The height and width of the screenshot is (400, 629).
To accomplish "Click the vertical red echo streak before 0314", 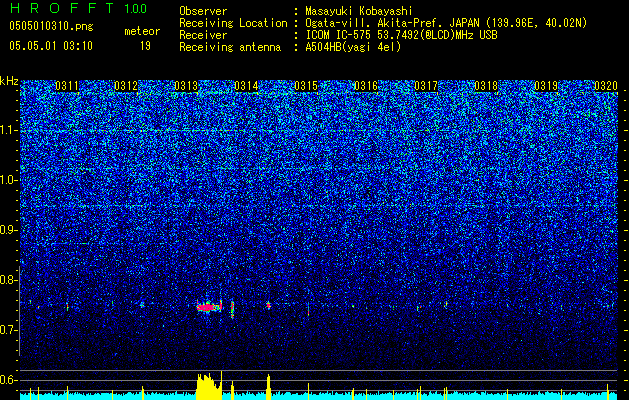I will 232,309.
